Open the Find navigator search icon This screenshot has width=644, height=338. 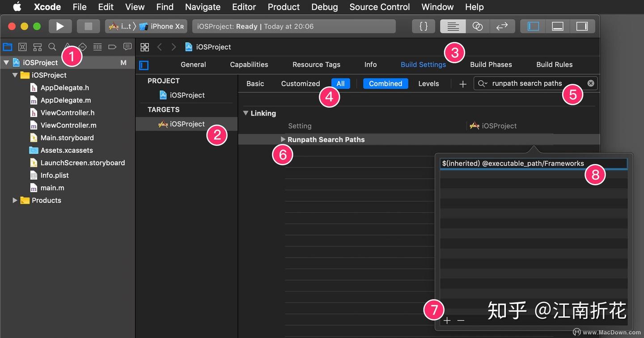pos(52,47)
